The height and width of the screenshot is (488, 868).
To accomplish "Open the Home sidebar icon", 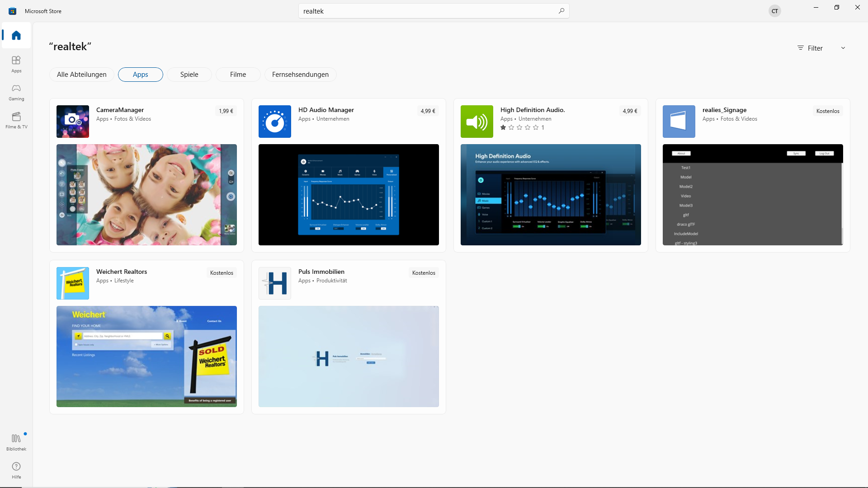I will pyautogui.click(x=16, y=35).
